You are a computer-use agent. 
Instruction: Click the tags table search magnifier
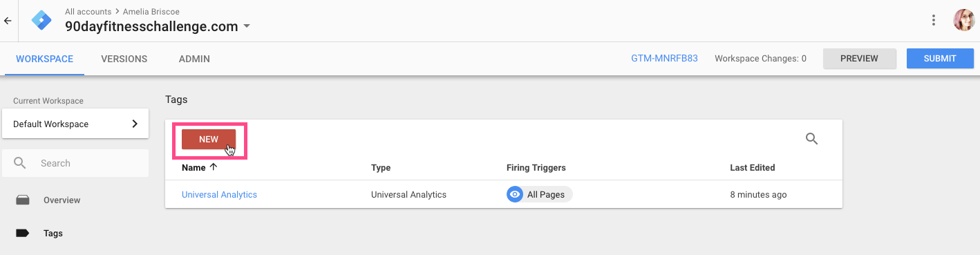[812, 139]
